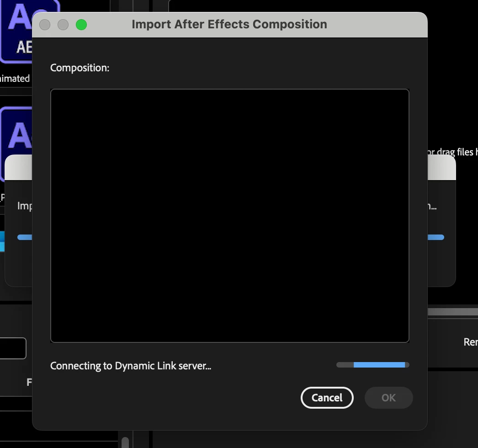The width and height of the screenshot is (478, 448).
Task: Click the "Composition:" label
Action: [x=80, y=68]
